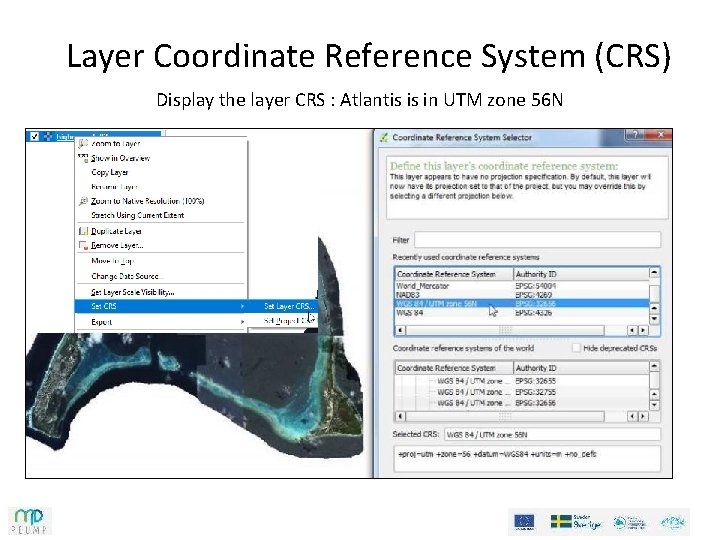Click the Zoom to Native Resolution icon
The width and height of the screenshot is (720, 540).
click(x=83, y=201)
